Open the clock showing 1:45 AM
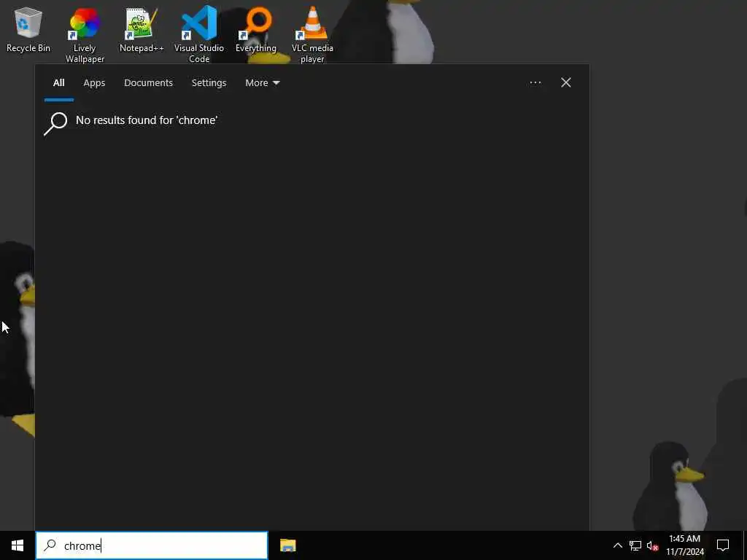Screen dimensions: 747x560 [x=684, y=545]
